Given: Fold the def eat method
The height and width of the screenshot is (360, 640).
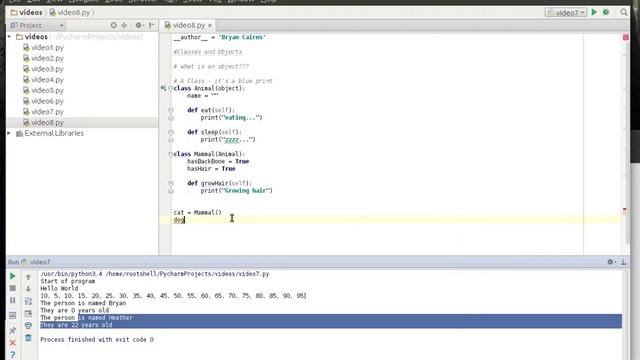Looking at the screenshot, I should click(171, 110).
